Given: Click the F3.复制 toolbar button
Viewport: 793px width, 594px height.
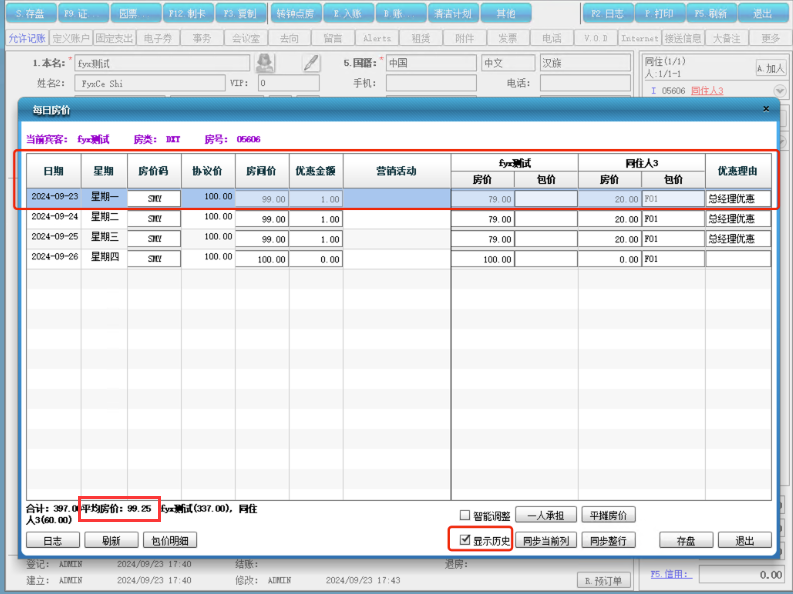Looking at the screenshot, I should [x=240, y=13].
